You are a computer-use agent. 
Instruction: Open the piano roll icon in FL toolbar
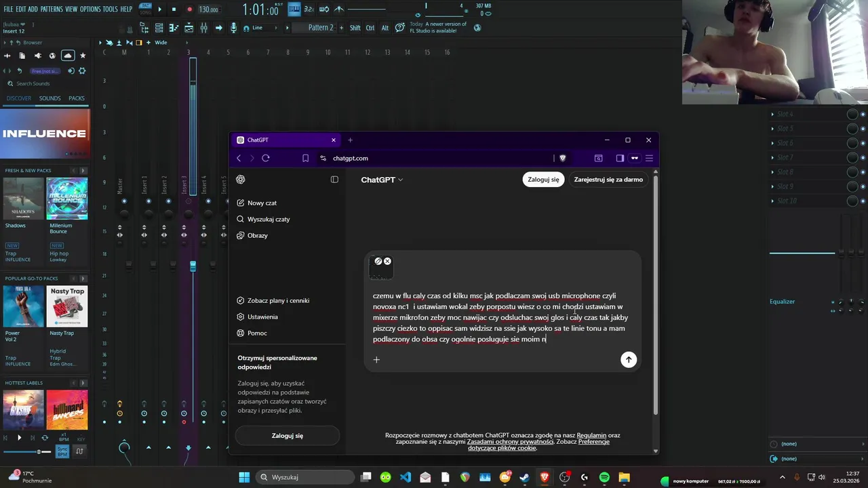point(174,28)
